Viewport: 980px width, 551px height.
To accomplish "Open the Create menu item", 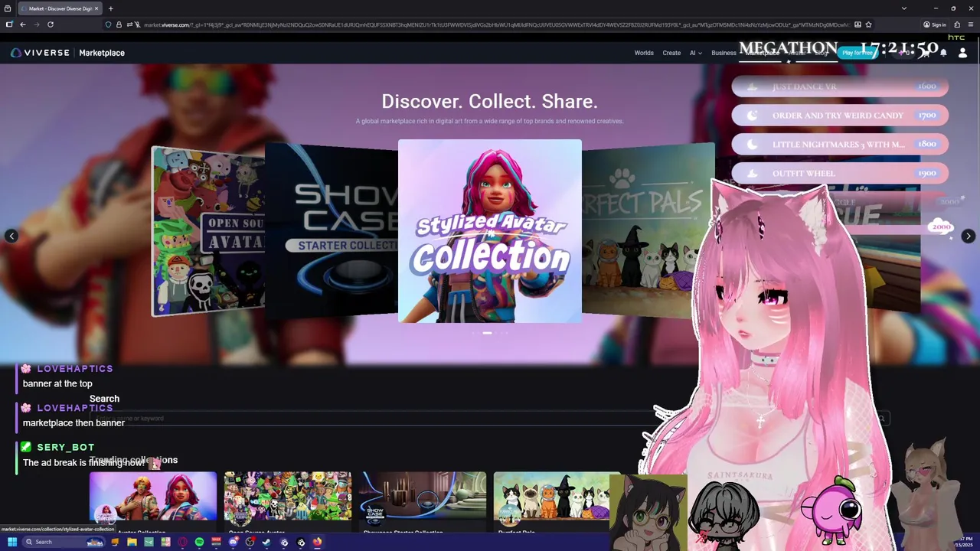I will click(x=671, y=53).
